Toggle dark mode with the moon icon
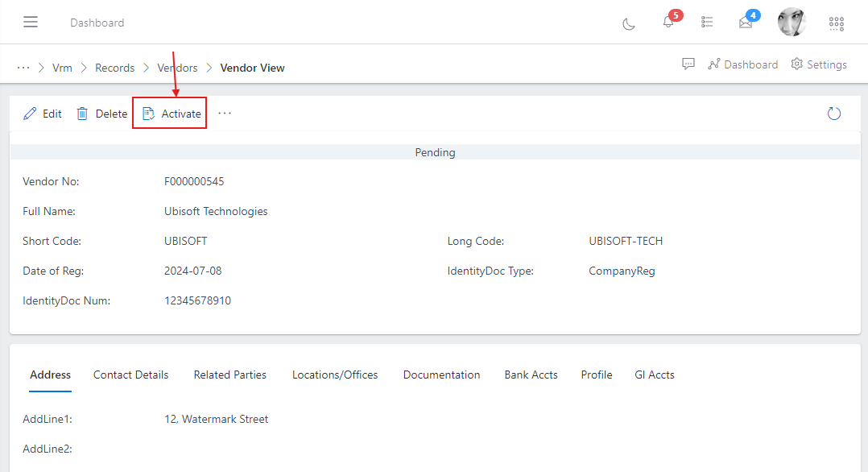Viewport: 868px width, 472px height. [x=629, y=24]
